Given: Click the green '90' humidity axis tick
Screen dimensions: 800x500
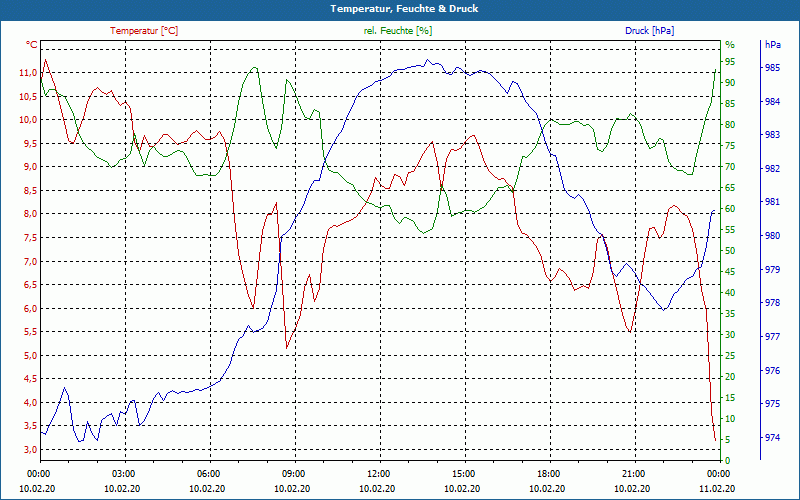Looking at the screenshot, I should pos(730,83).
